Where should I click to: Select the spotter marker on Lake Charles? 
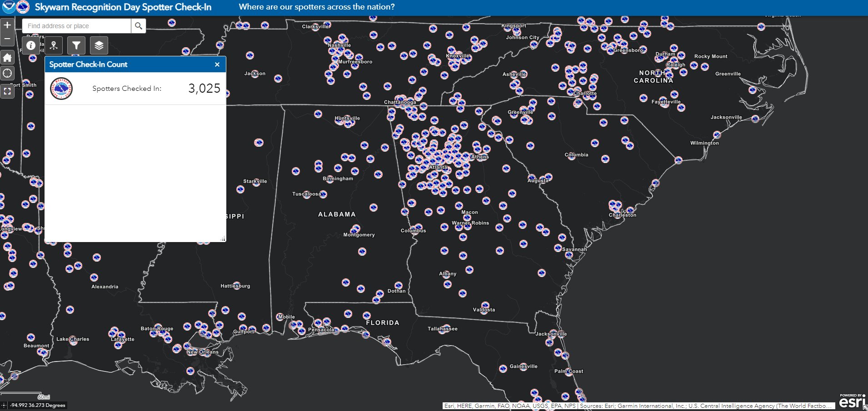[73, 340]
